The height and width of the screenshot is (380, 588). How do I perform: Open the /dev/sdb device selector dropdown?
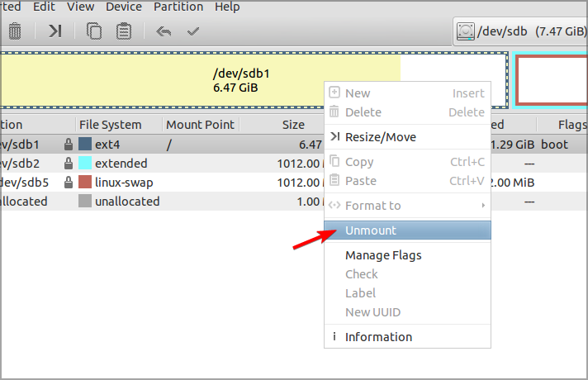click(520, 31)
